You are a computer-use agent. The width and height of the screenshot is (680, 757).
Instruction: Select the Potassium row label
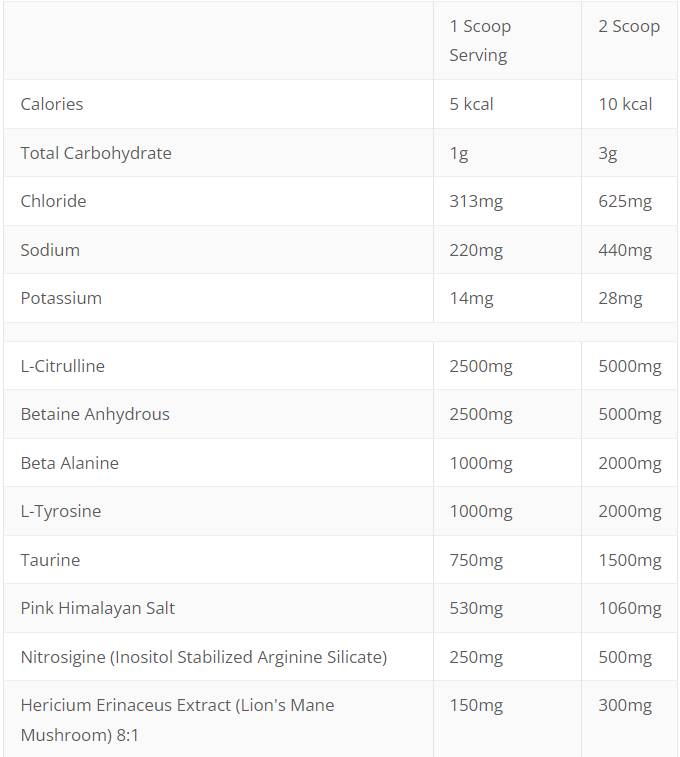(61, 298)
